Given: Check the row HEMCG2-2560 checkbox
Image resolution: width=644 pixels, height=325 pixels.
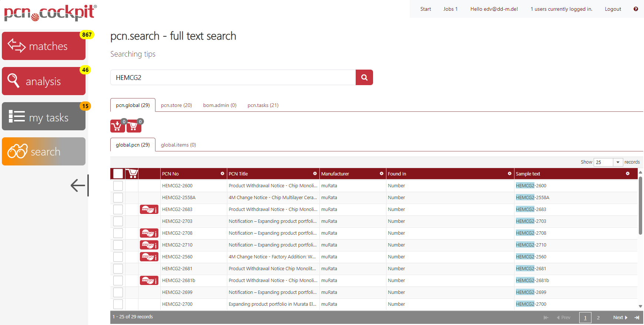Looking at the screenshot, I should 118,257.
